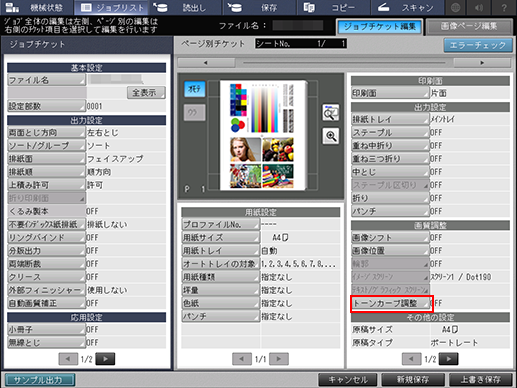Go to previous job ticket page arrow
The width and height of the screenshot is (517, 388).
pyautogui.click(x=68, y=359)
